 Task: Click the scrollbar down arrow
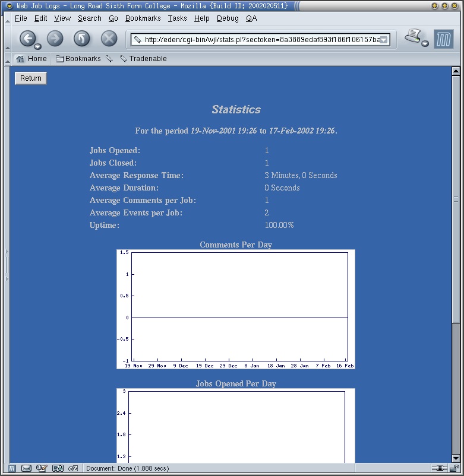coord(456,458)
